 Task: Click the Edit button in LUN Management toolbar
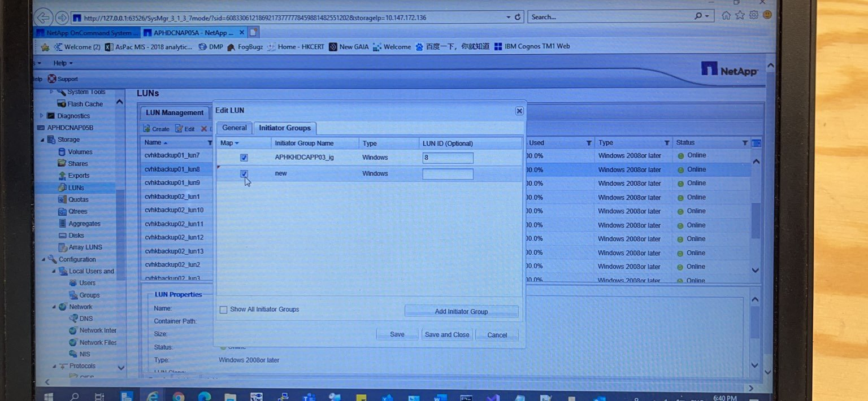[185, 129]
